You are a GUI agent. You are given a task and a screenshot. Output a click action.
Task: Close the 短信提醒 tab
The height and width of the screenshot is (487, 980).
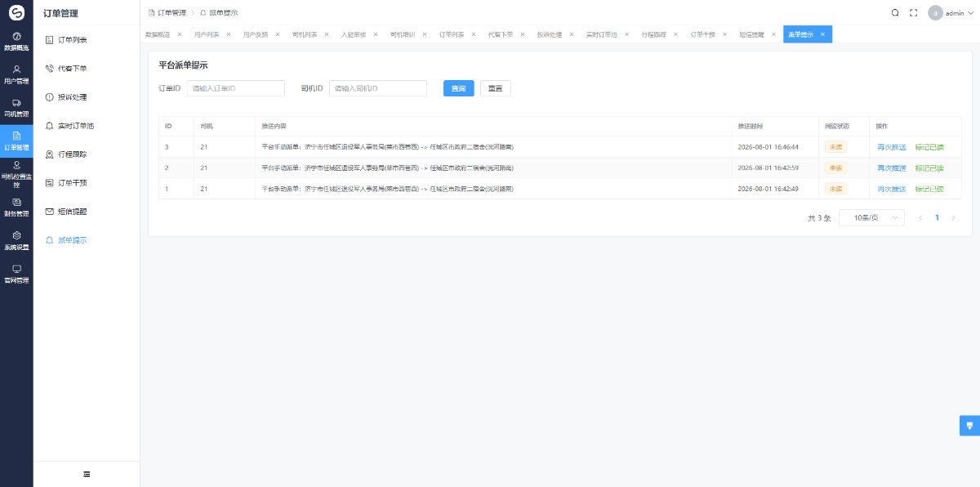[773, 34]
